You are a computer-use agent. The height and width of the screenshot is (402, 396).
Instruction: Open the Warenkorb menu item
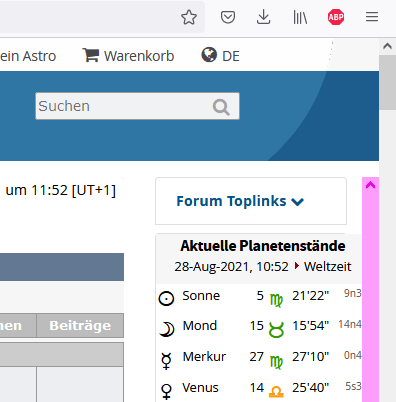pyautogui.click(x=139, y=56)
